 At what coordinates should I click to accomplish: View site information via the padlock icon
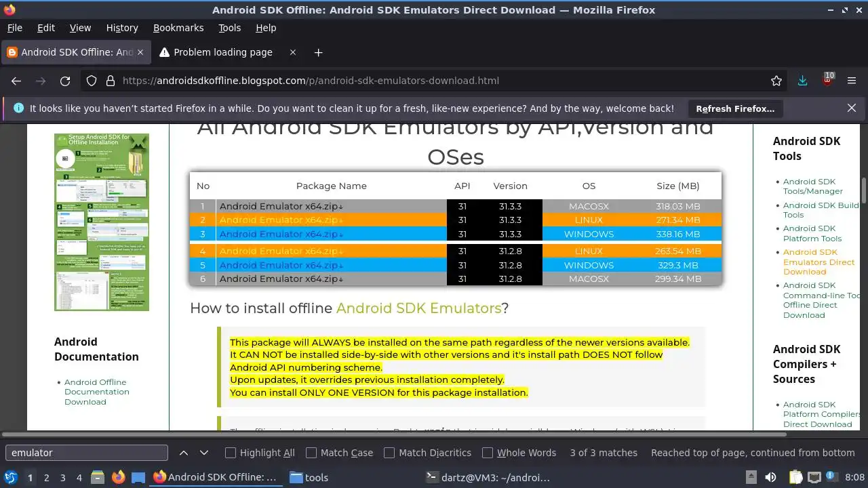111,81
